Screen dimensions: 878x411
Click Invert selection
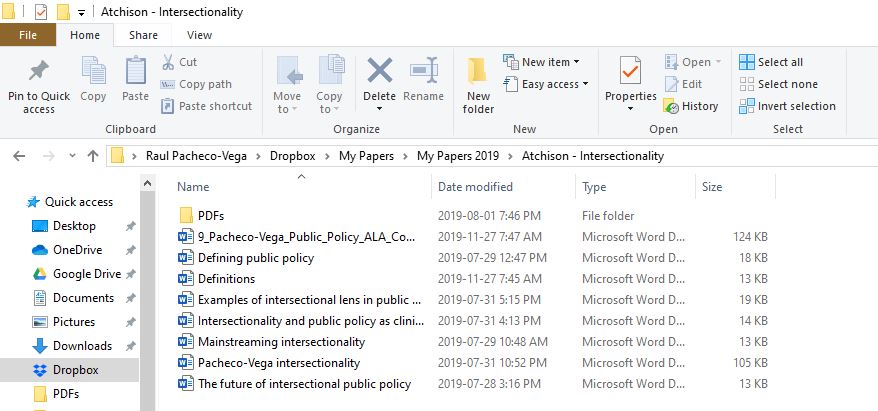pos(787,106)
